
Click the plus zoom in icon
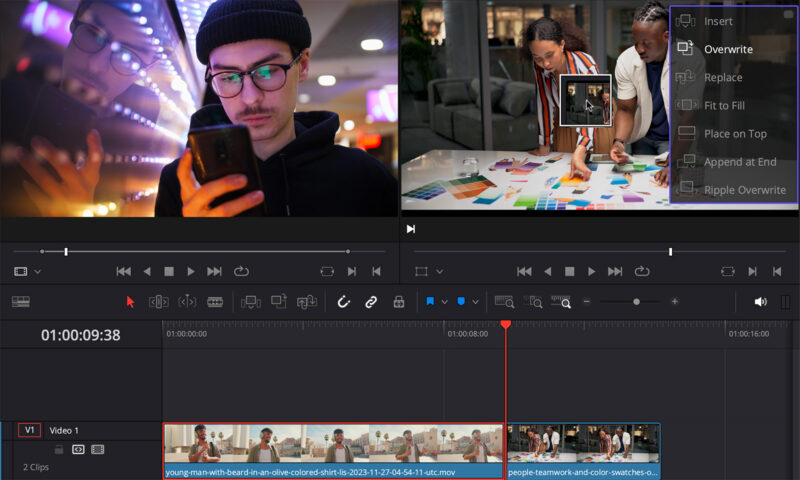point(674,301)
